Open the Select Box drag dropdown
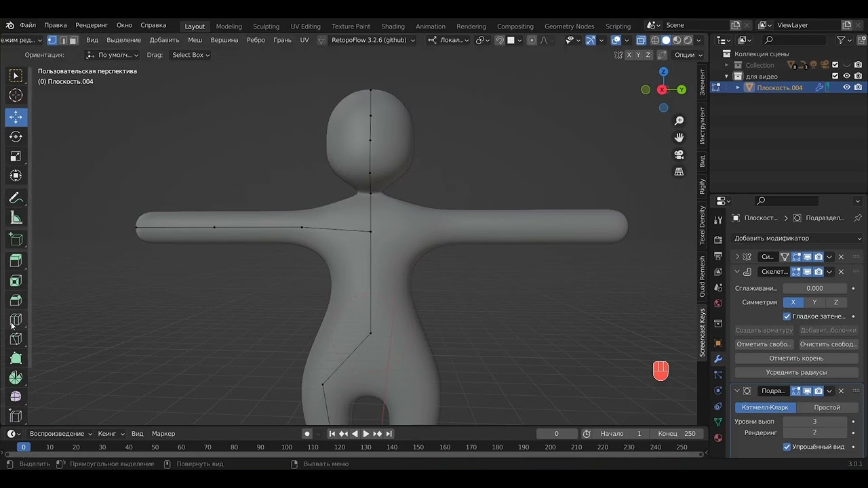868x488 pixels. click(x=190, y=55)
